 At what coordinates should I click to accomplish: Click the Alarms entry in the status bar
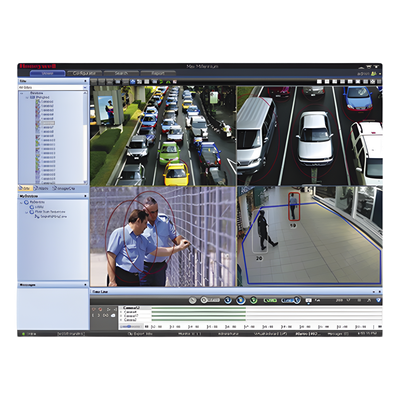(308, 333)
